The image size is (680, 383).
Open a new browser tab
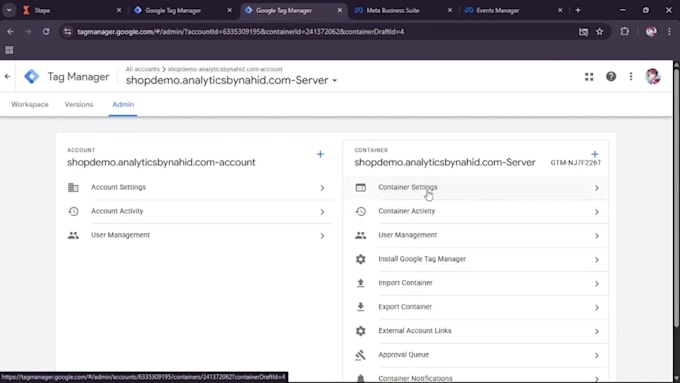coord(578,10)
